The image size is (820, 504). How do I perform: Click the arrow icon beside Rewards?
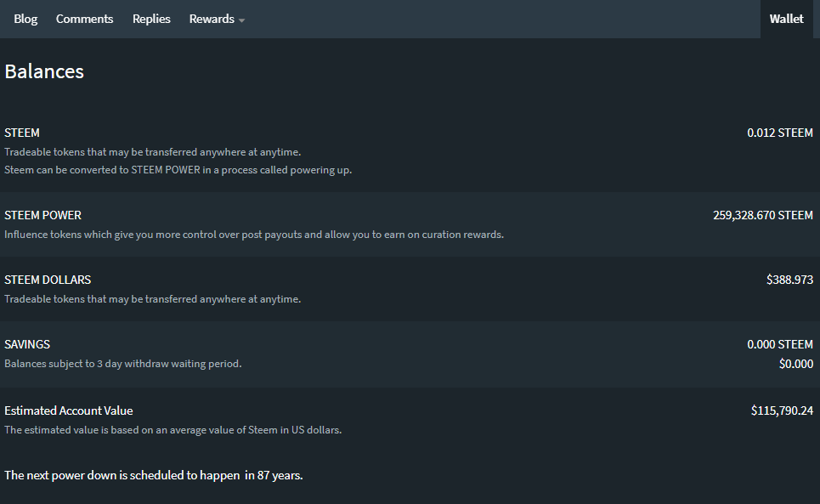pyautogui.click(x=241, y=20)
